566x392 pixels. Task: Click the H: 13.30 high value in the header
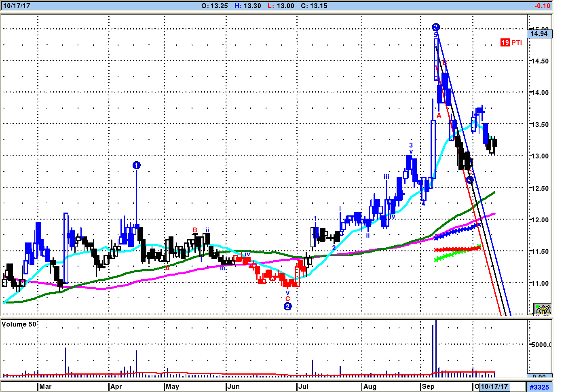tap(248, 6)
